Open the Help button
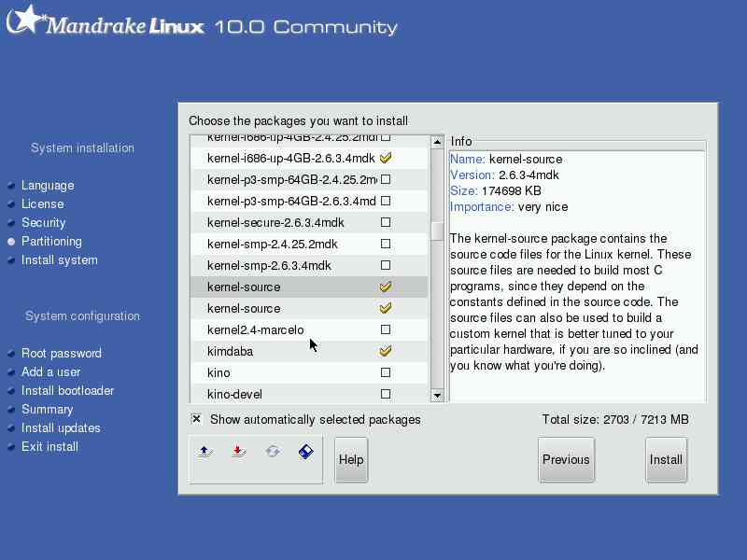Viewport: 747px width, 560px height. [351, 459]
